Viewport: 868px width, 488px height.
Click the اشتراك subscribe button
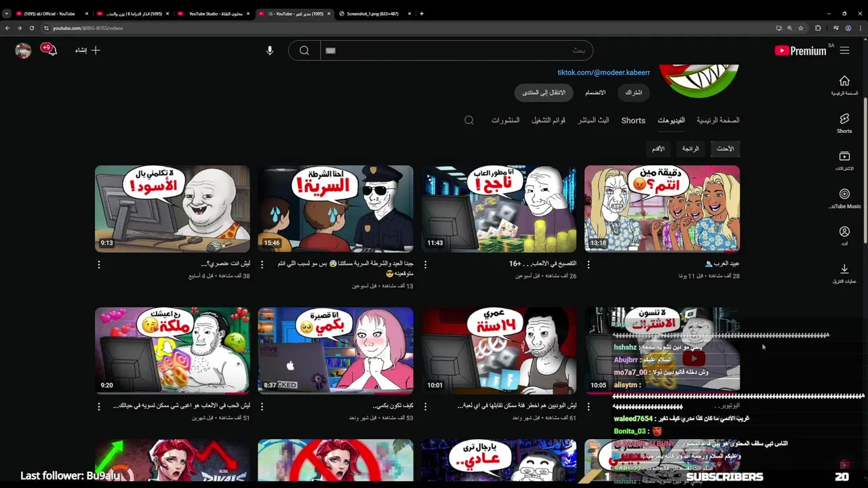coord(633,92)
